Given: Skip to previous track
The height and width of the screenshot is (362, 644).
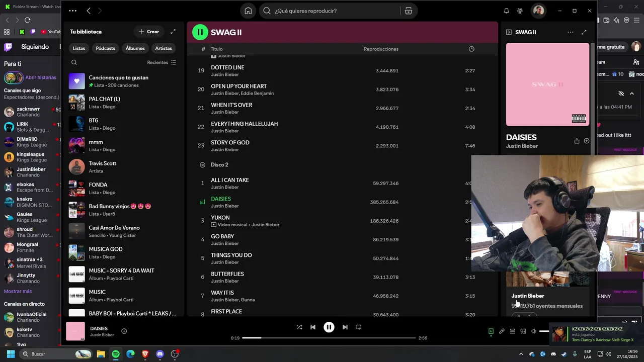Looking at the screenshot, I should click(x=313, y=327).
